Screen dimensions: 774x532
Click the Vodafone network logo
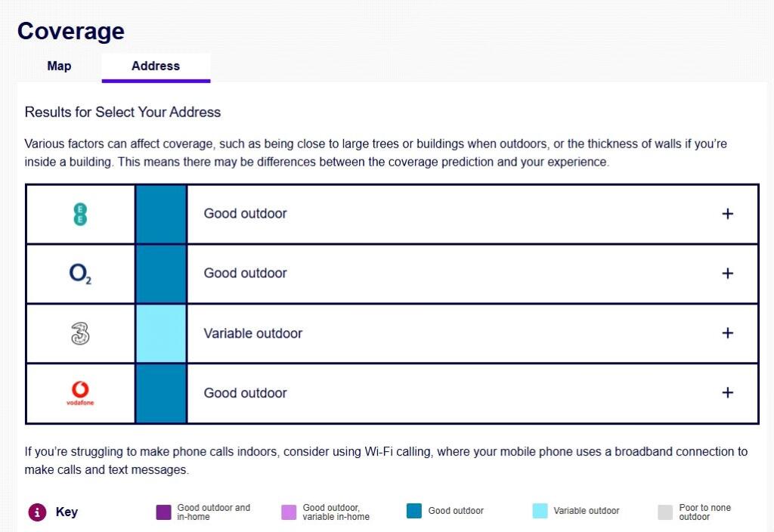coord(80,393)
